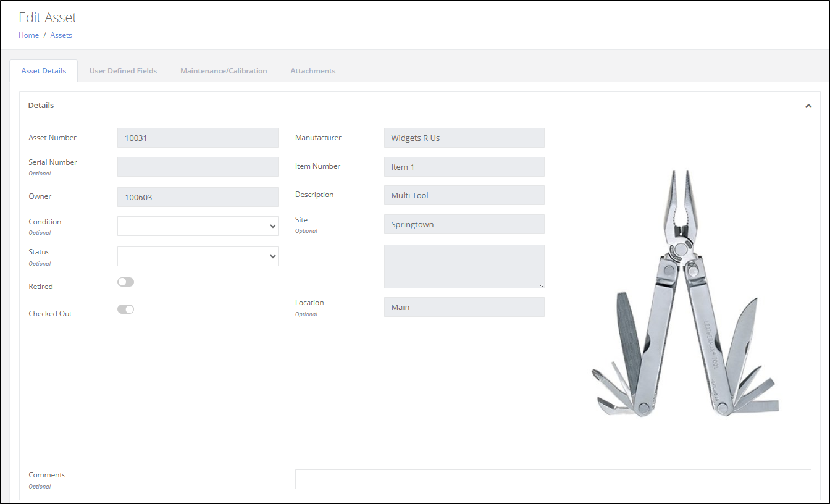Open the Status dropdown
This screenshot has height=504, width=830.
(x=198, y=256)
